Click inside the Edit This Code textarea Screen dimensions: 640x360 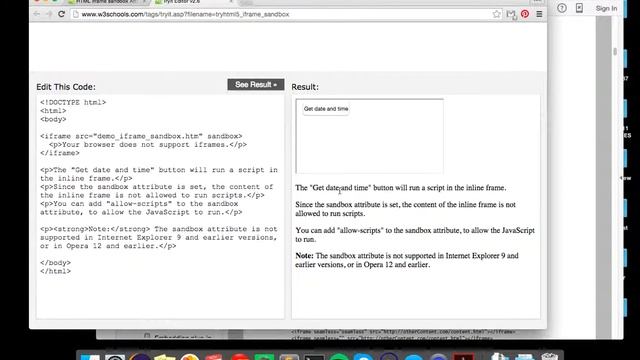click(160, 207)
